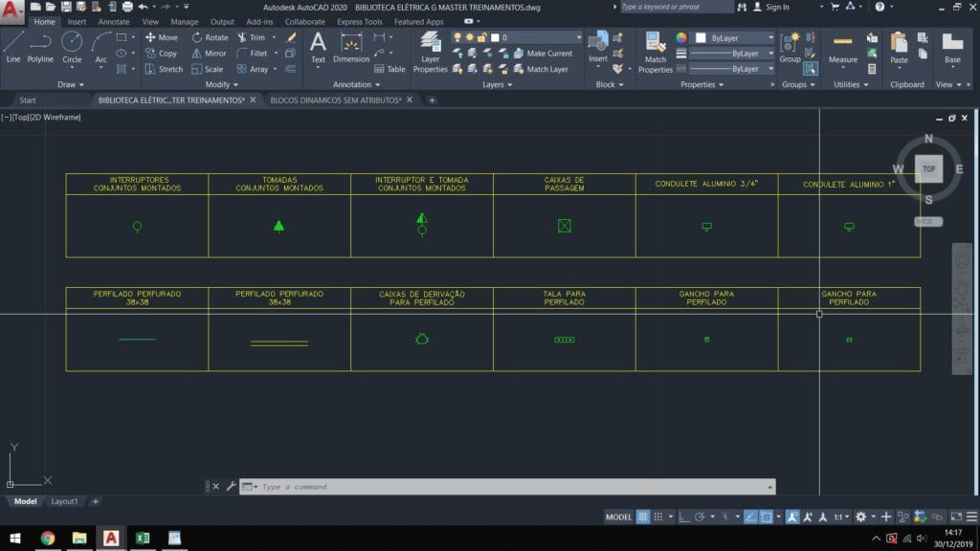
Task: Toggle object snap tracking in status bar
Action: coord(750,517)
